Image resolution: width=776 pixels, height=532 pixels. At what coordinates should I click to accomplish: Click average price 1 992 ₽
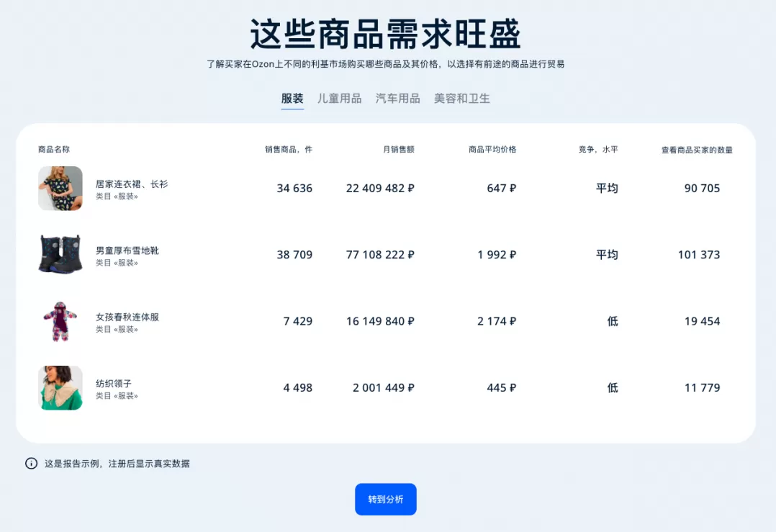coord(497,254)
